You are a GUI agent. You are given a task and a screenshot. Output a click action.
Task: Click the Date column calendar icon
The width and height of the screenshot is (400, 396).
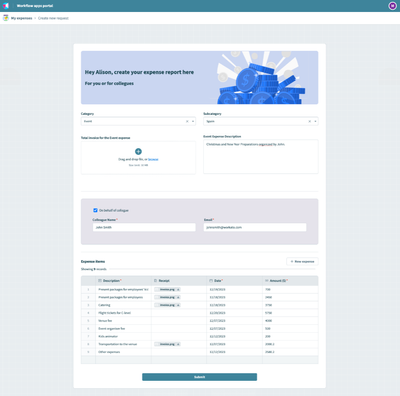211,281
